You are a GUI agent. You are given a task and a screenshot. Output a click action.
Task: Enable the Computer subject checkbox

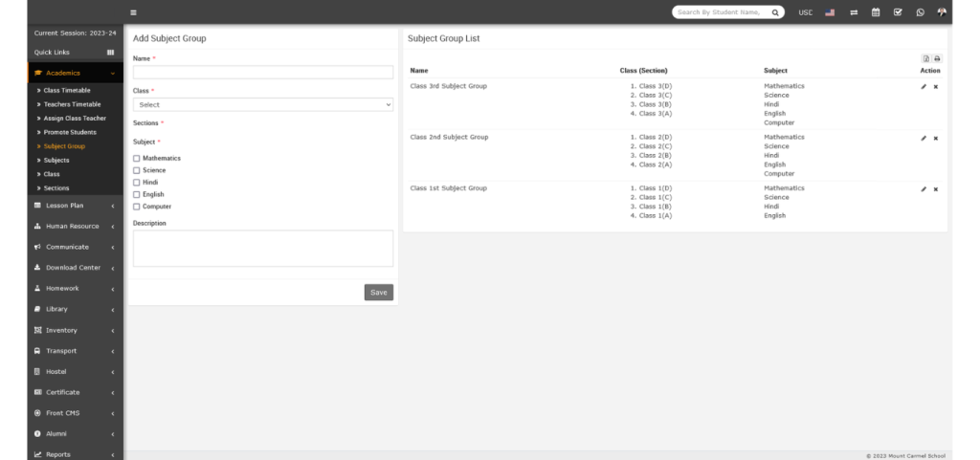click(137, 207)
